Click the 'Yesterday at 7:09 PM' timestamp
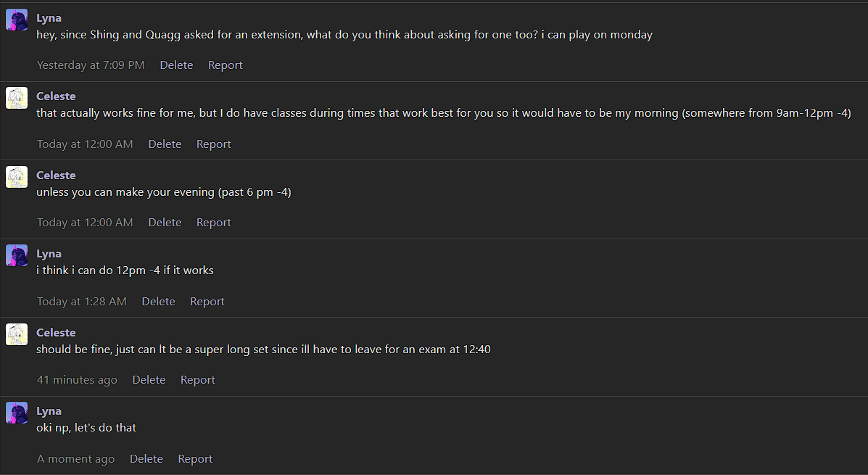The width and height of the screenshot is (868, 475). (91, 65)
